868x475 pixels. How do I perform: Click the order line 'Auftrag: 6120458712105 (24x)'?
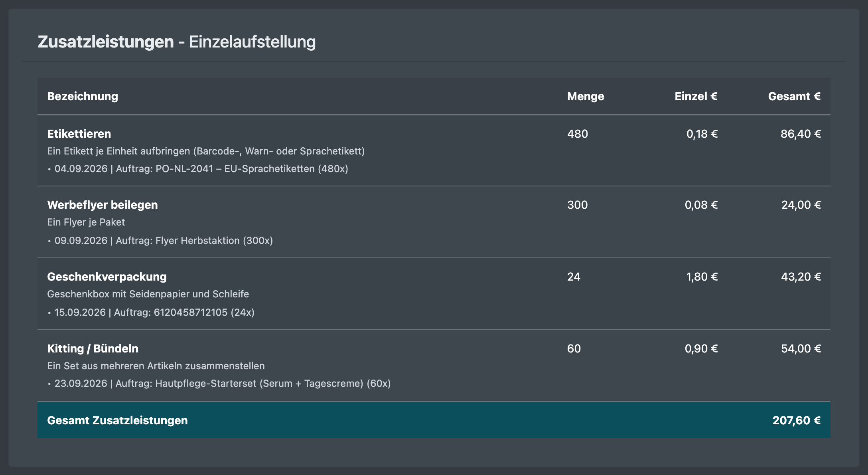pos(184,313)
